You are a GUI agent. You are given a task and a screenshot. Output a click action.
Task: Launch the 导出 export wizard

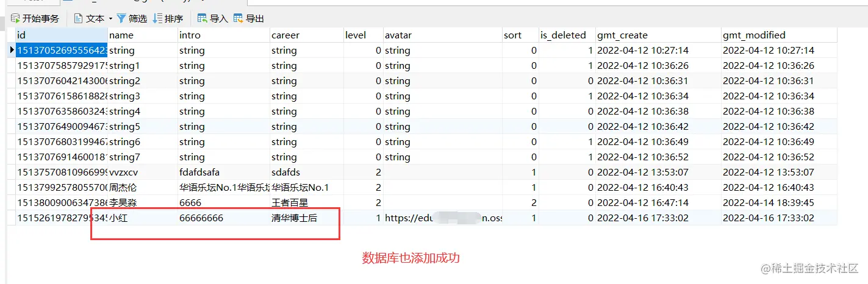(248, 18)
